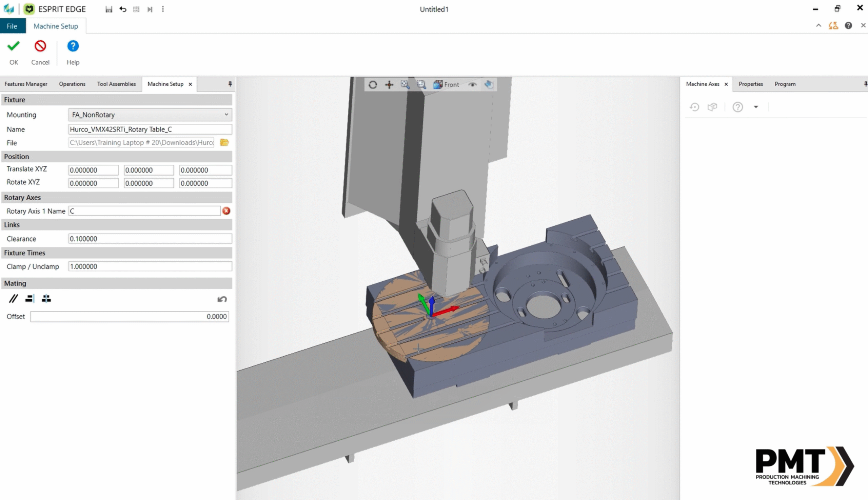The height and width of the screenshot is (500, 868).
Task: Pin the right panel with the pushpin icon
Action: (x=865, y=84)
